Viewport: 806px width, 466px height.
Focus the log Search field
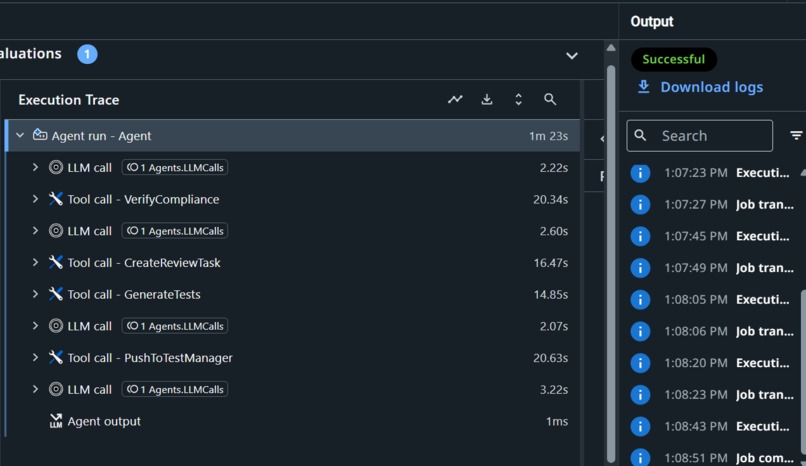click(x=700, y=136)
